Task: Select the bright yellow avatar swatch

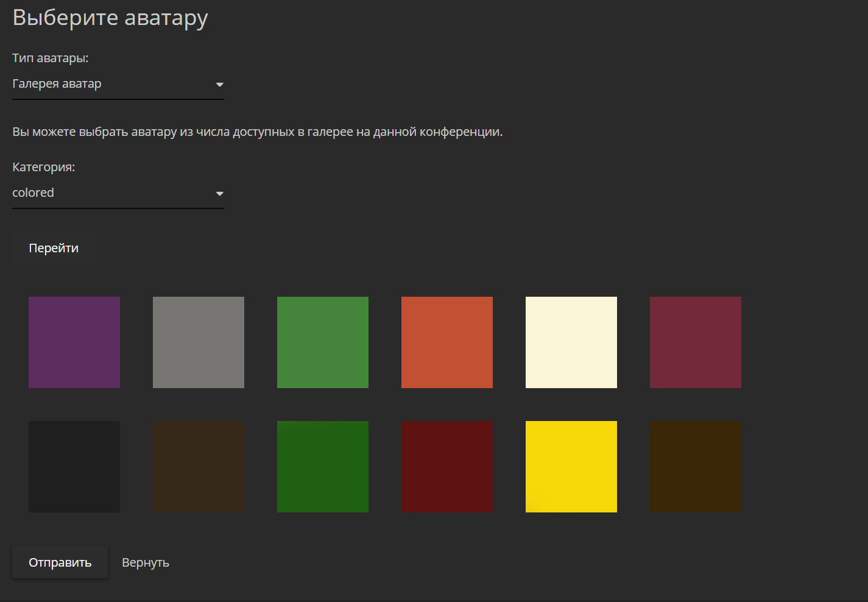Action: click(x=571, y=466)
